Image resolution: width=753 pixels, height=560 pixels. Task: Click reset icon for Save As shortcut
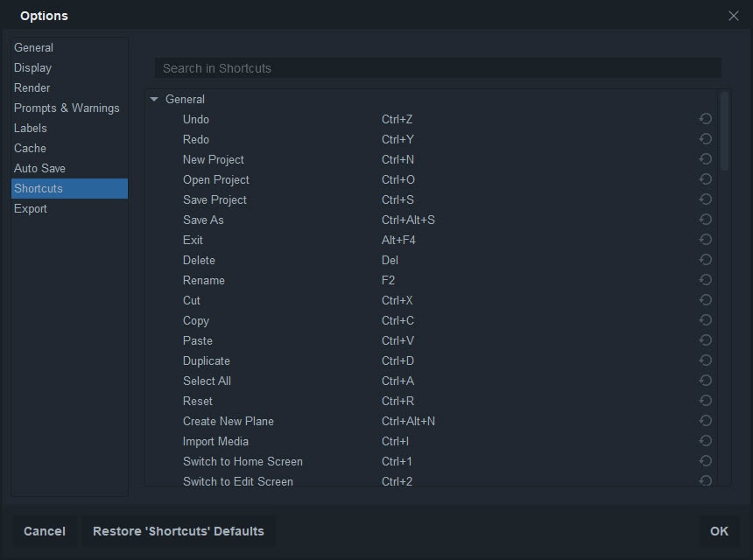point(706,220)
